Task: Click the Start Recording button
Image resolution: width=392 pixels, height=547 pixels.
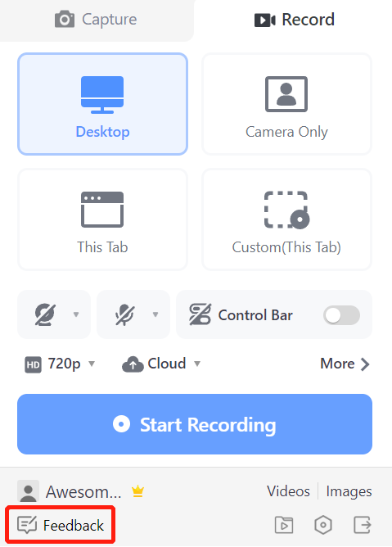Action: 195,424
